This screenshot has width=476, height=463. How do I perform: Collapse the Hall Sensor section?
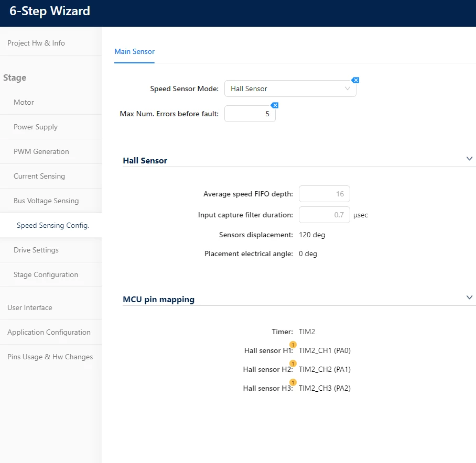click(x=469, y=159)
